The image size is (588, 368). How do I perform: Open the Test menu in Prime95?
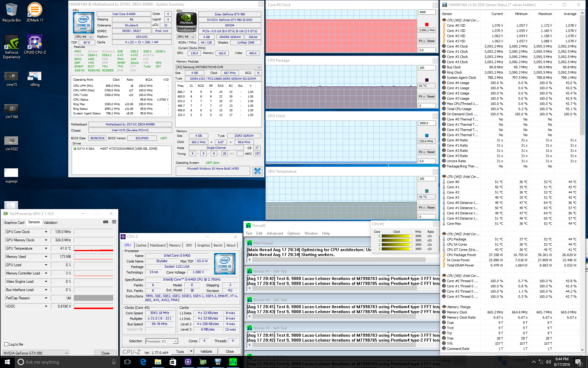(x=249, y=233)
